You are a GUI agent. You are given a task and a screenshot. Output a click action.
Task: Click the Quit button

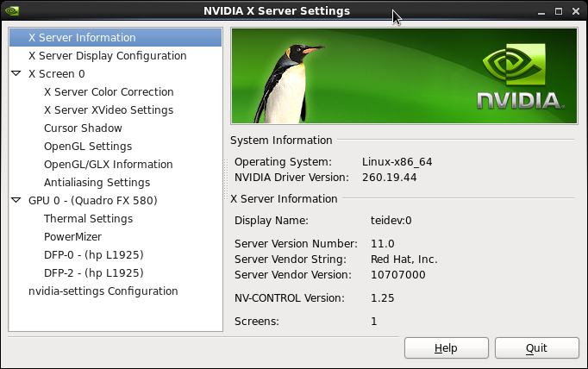coord(536,348)
